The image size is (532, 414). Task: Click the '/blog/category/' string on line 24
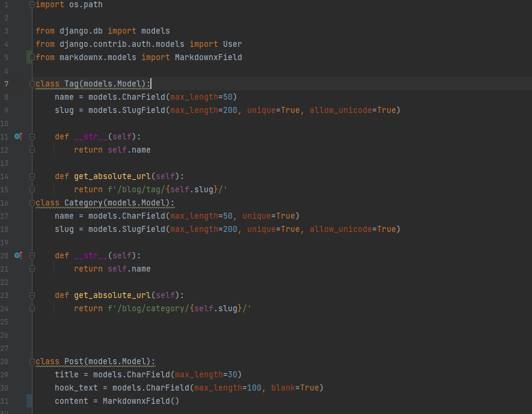click(x=153, y=309)
